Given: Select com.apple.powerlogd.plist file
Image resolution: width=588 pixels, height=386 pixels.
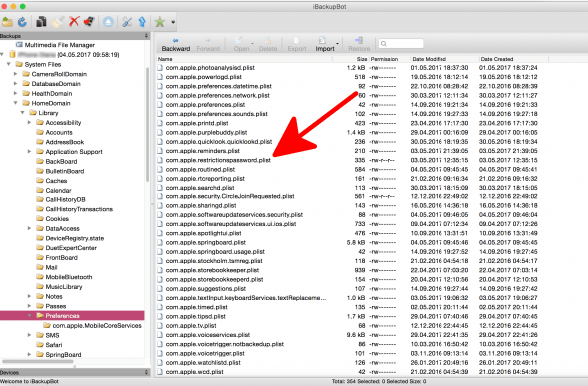Looking at the screenshot, I should pos(204,77).
